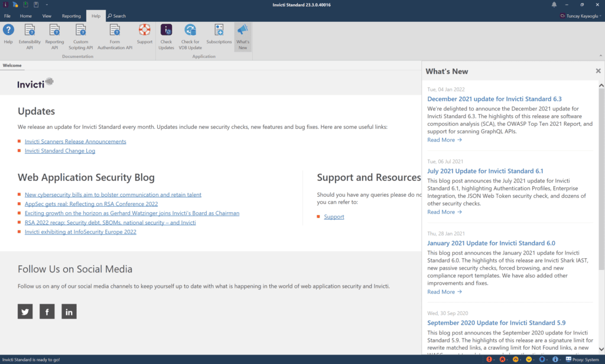Collapse the ribbon using the chevron
The height and width of the screenshot is (364, 605).
click(x=600, y=56)
